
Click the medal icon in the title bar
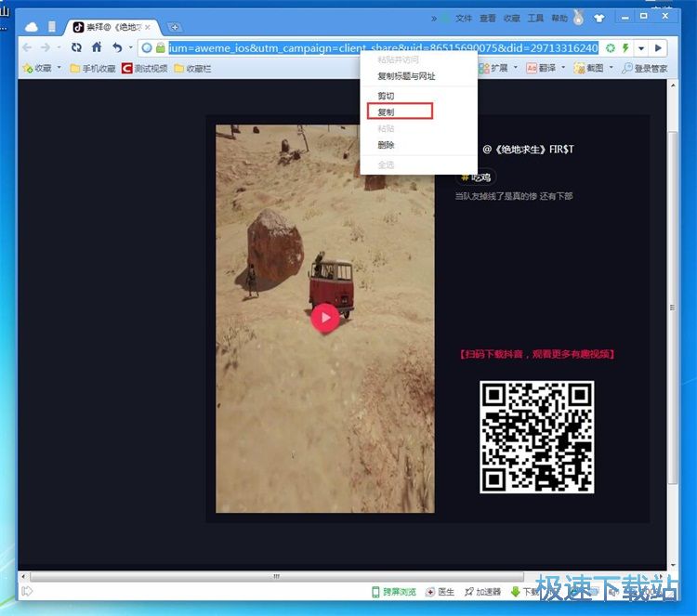pyautogui.click(x=578, y=17)
